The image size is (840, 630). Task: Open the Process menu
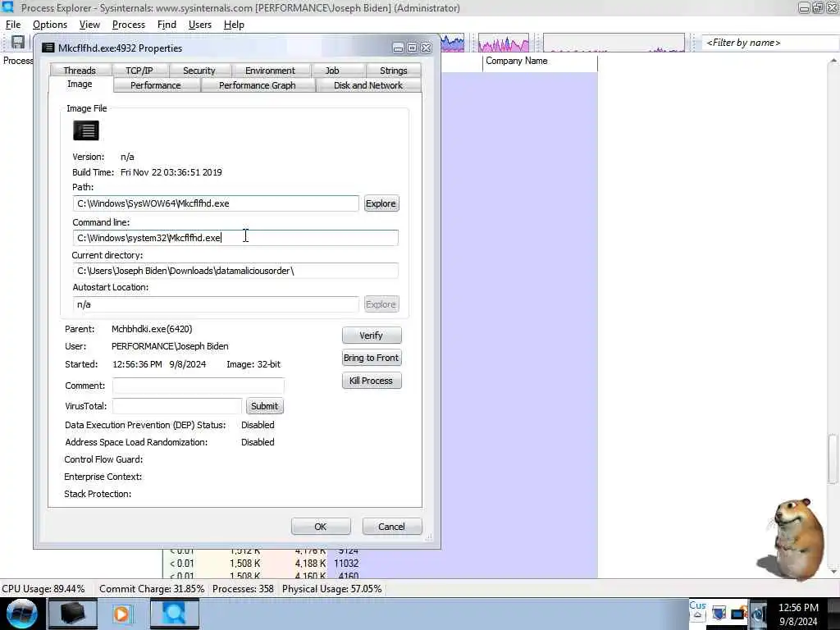[129, 25]
